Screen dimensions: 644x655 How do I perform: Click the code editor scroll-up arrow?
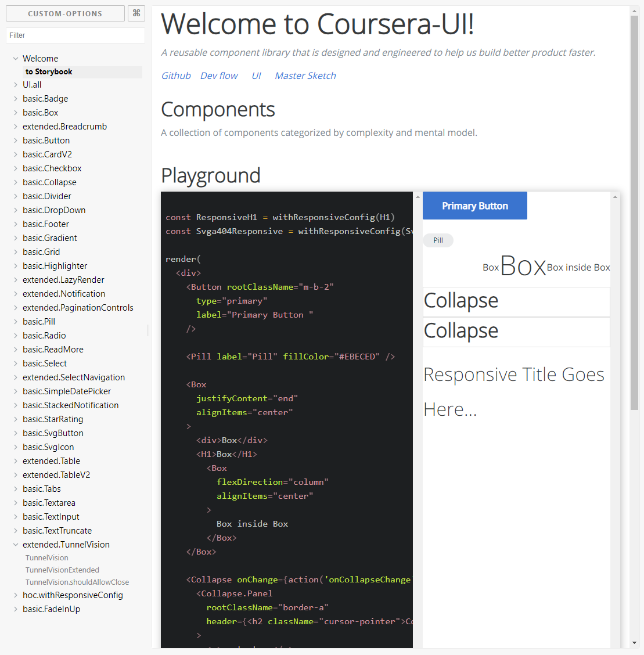pos(418,197)
